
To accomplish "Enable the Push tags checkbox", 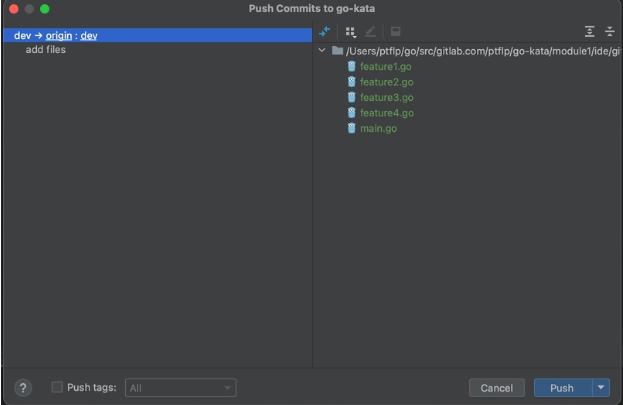I will tap(57, 388).
